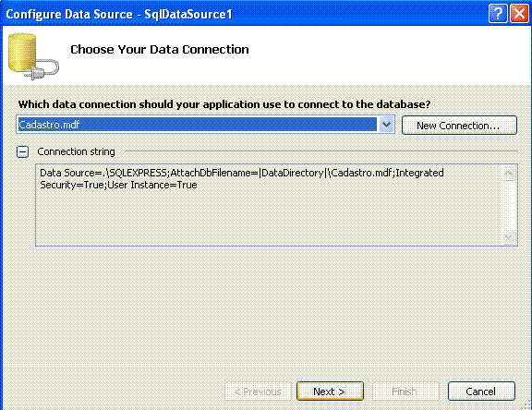The height and width of the screenshot is (410, 532).
Task: Click the connection string scrollbar track
Action: 509,205
